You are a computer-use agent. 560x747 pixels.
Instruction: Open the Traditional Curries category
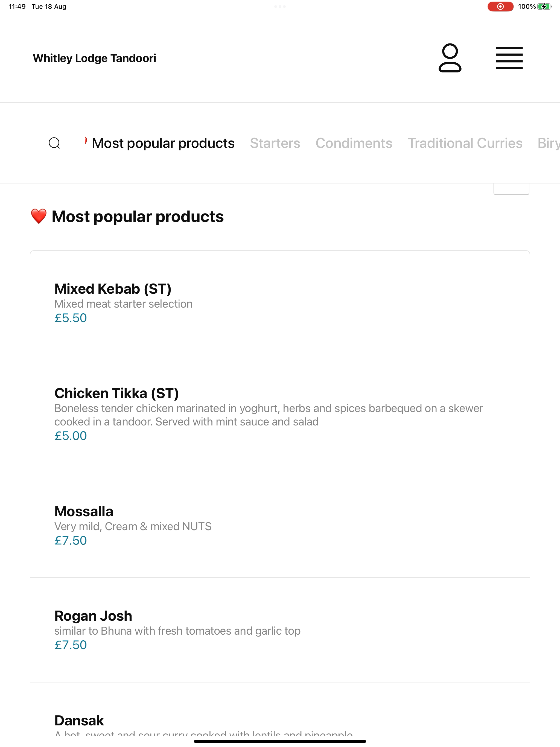point(465,143)
